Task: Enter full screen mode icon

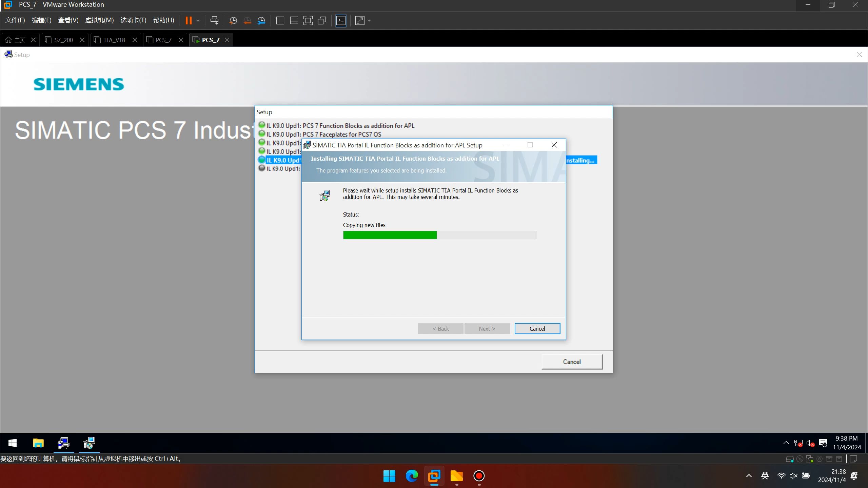Action: 308,21
